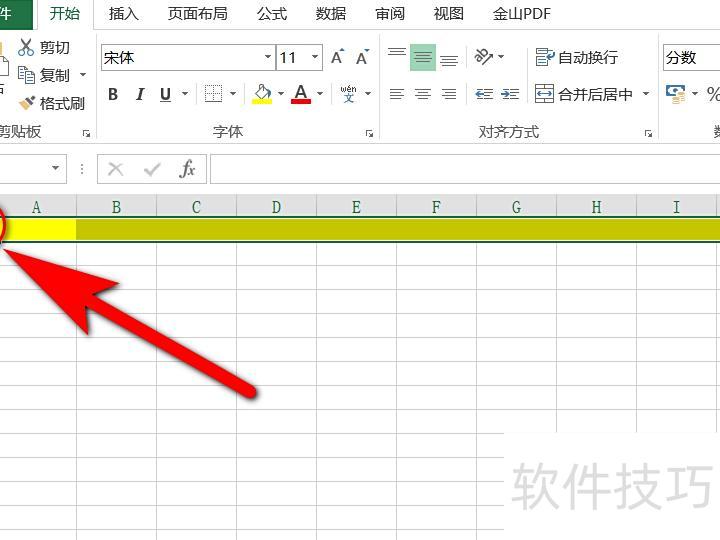Toggle bold formatting
This screenshot has height=540, width=720.
tap(113, 94)
